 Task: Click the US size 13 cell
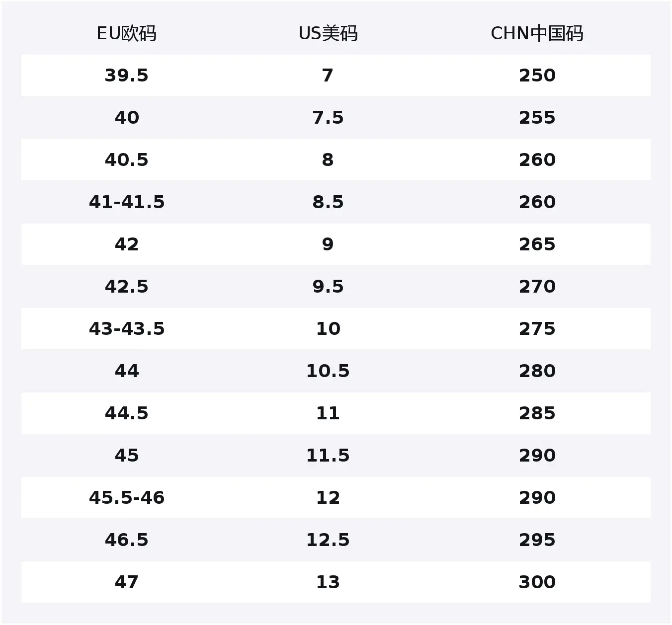(x=328, y=582)
